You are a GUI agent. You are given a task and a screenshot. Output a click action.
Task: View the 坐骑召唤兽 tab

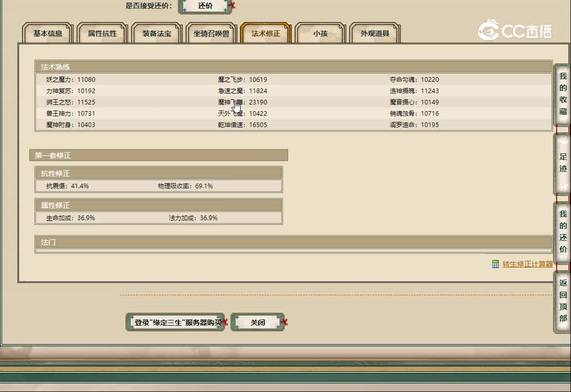[211, 33]
